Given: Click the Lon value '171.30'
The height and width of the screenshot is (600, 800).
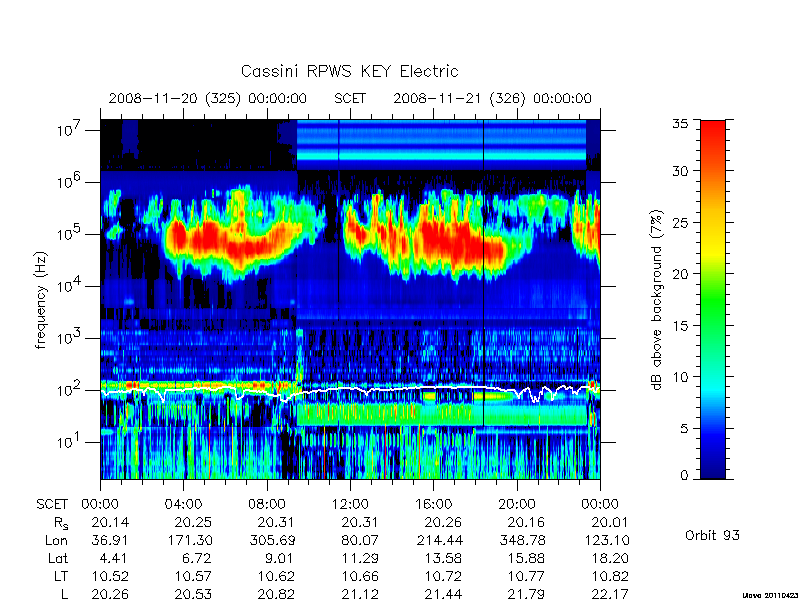Looking at the screenshot, I should tap(188, 540).
